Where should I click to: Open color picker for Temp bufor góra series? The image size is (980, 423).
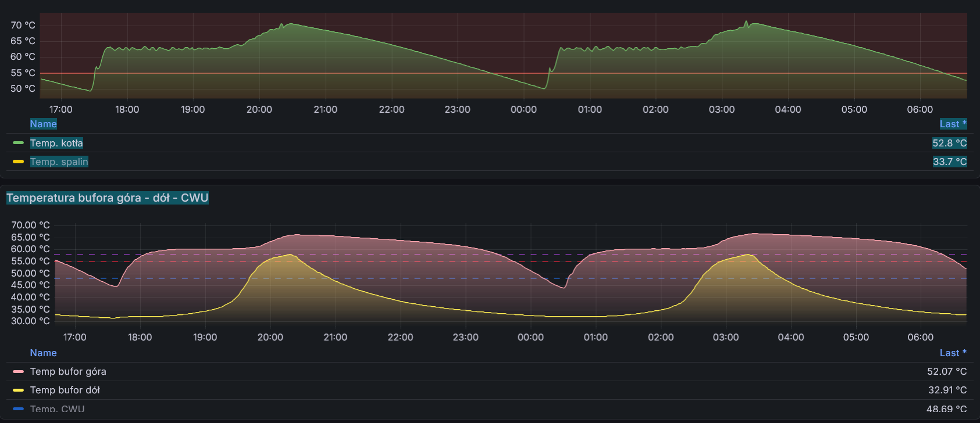(18, 371)
